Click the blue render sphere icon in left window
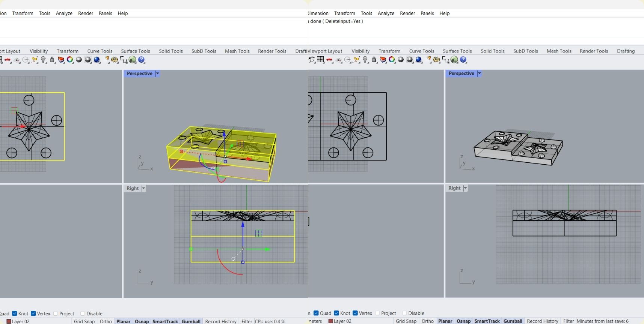644x324 pixels. pos(97,60)
